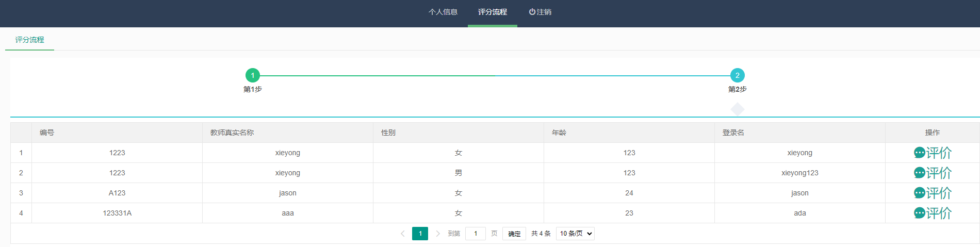Click the jump-to-page input field
Viewport: 980px width, 247px height.
tap(475, 234)
